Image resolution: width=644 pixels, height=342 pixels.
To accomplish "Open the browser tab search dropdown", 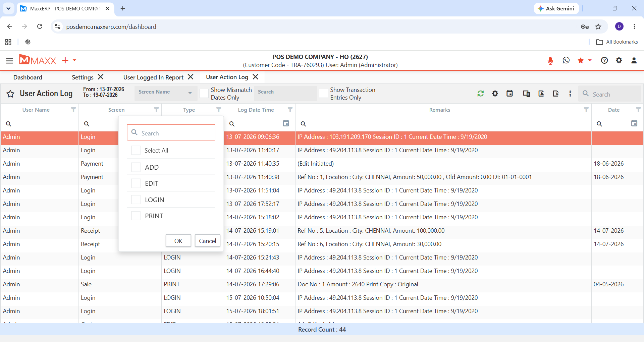I will 8,8.
